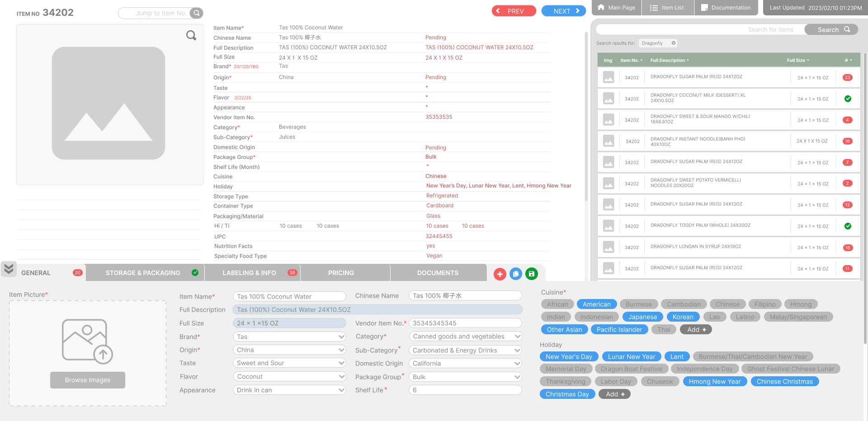Collapse panel with double chevron icon

(x=9, y=269)
